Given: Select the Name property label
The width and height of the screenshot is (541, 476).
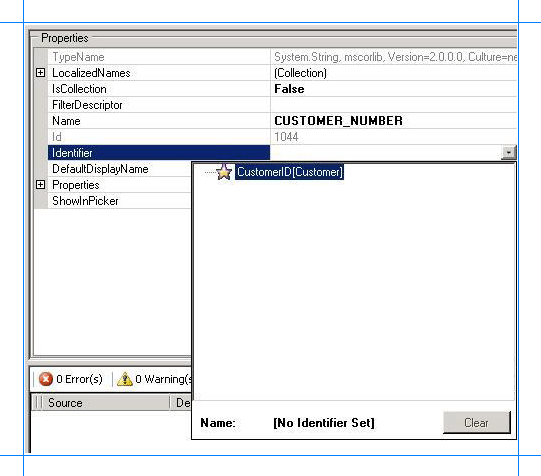Looking at the screenshot, I should coord(66,121).
